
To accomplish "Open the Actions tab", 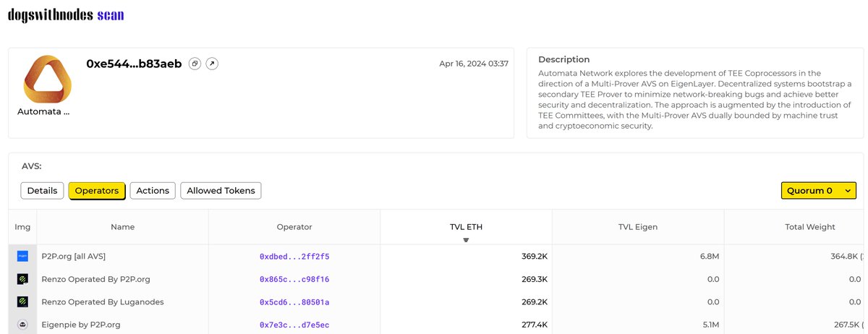I will 153,191.
